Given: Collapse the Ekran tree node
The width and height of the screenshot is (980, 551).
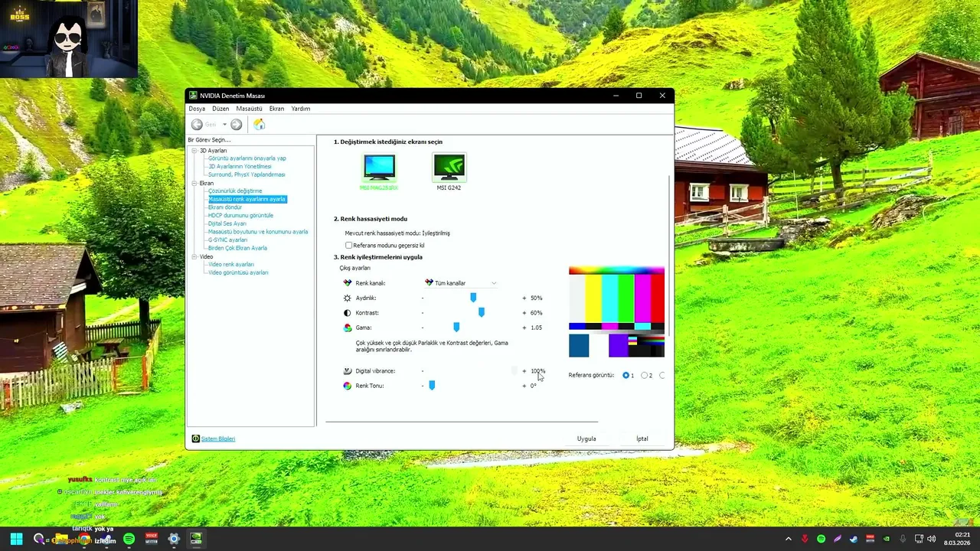Looking at the screenshot, I should (194, 184).
